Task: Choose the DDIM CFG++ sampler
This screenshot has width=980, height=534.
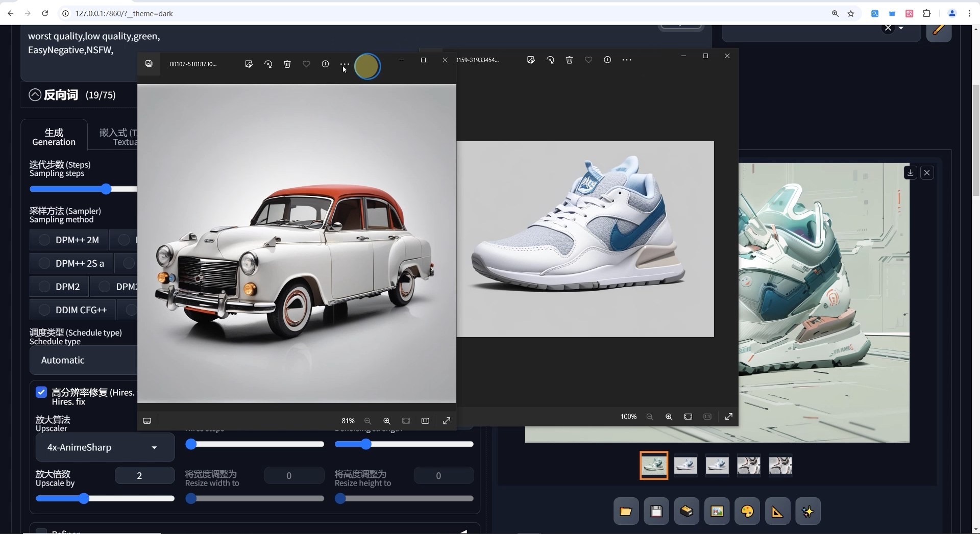Action: click(x=72, y=310)
